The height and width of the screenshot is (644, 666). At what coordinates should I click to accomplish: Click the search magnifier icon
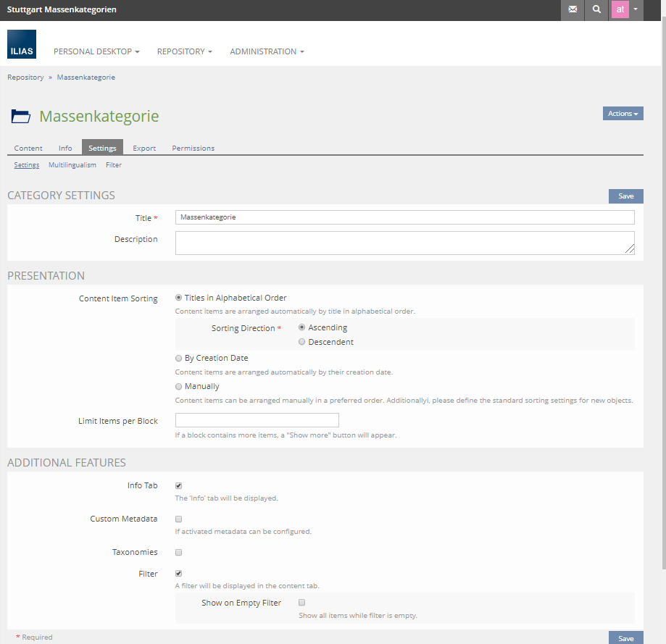click(596, 10)
